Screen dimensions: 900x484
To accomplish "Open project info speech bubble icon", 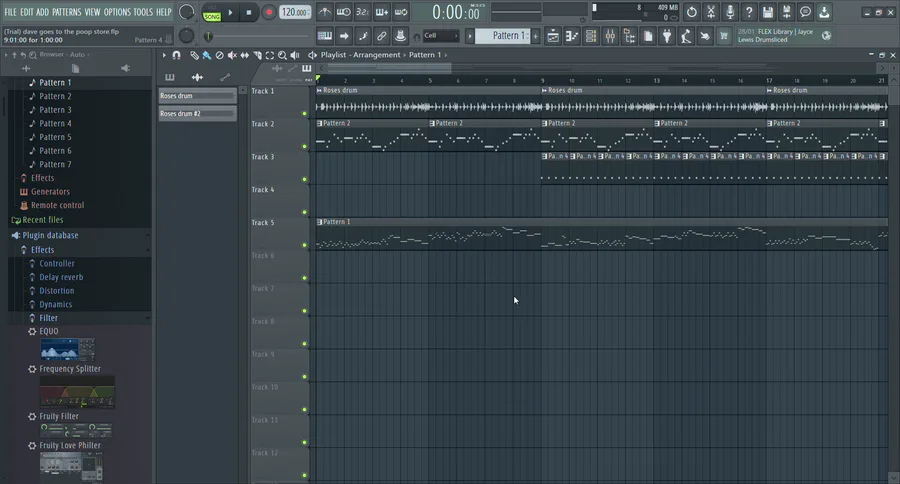I will [x=805, y=12].
